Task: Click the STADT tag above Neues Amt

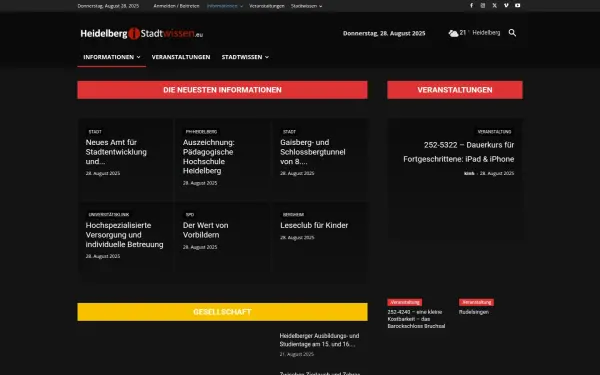Action: (x=95, y=132)
